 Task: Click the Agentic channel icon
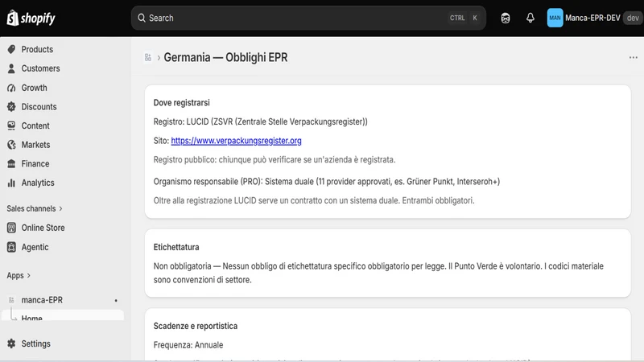[x=11, y=247]
